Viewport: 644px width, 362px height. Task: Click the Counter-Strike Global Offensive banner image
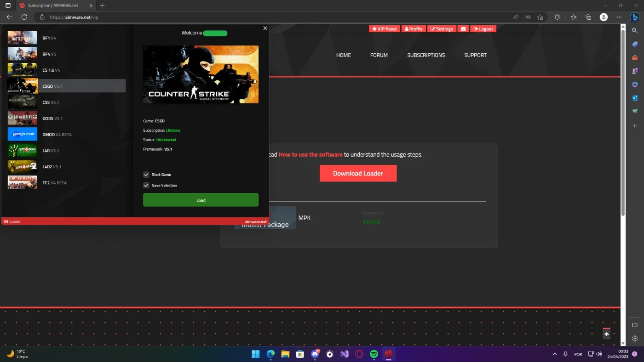pos(201,74)
